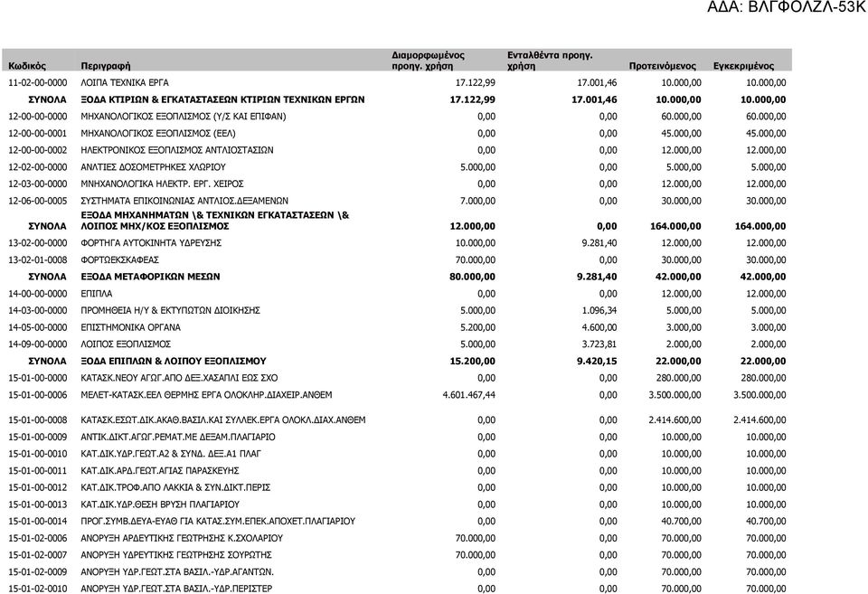Select ΣΥΣΤΗΜΑΤΑ ΕΠΙΚΟΙΝΩΝΙΑΣ ΑΝΤΛΙΟΣ.ΔΕΞΑΜΕΝΩΝ description
The width and height of the screenshot is (868, 594).
184,201
